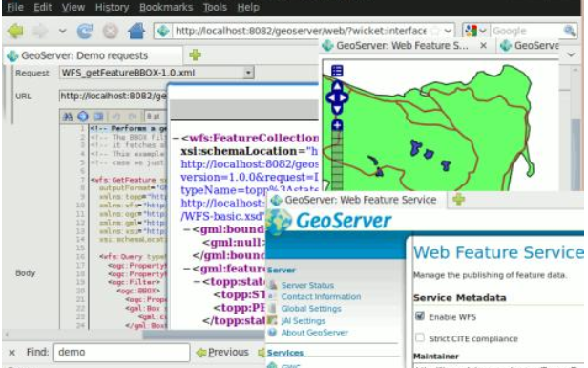588x368 pixels.
Task: Focus the Find field containing demo
Action: pyautogui.click(x=121, y=352)
